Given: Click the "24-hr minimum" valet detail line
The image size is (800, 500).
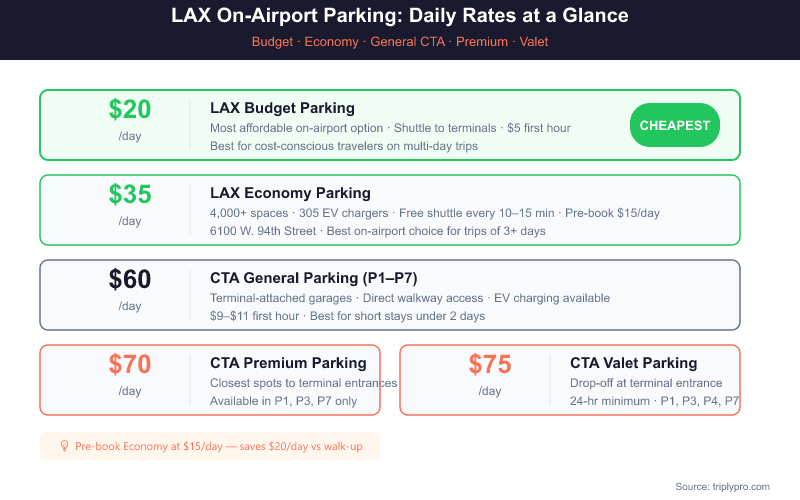Looking at the screenshot, I should tap(654, 402).
